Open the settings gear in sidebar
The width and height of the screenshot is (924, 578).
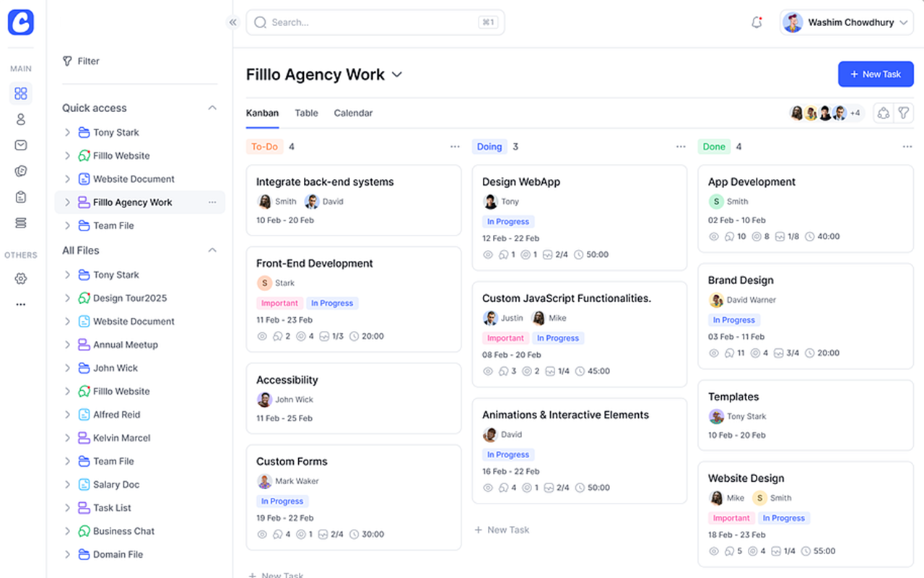tap(21, 279)
